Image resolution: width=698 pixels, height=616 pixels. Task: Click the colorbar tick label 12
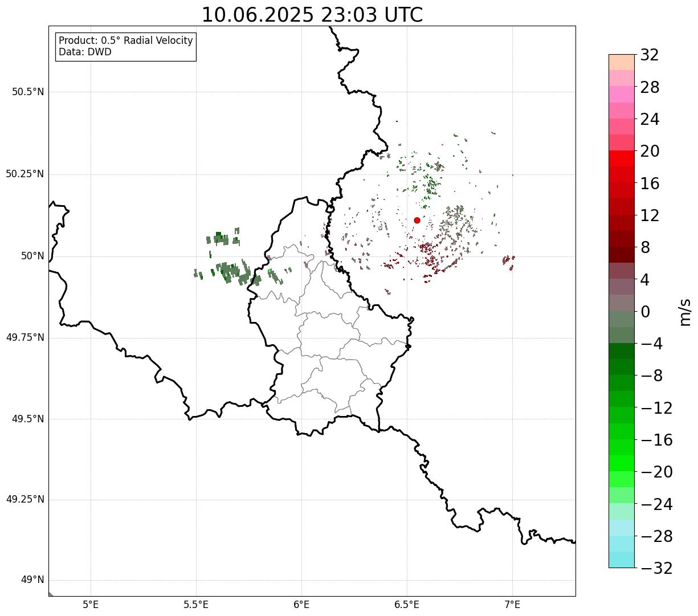[x=650, y=215]
